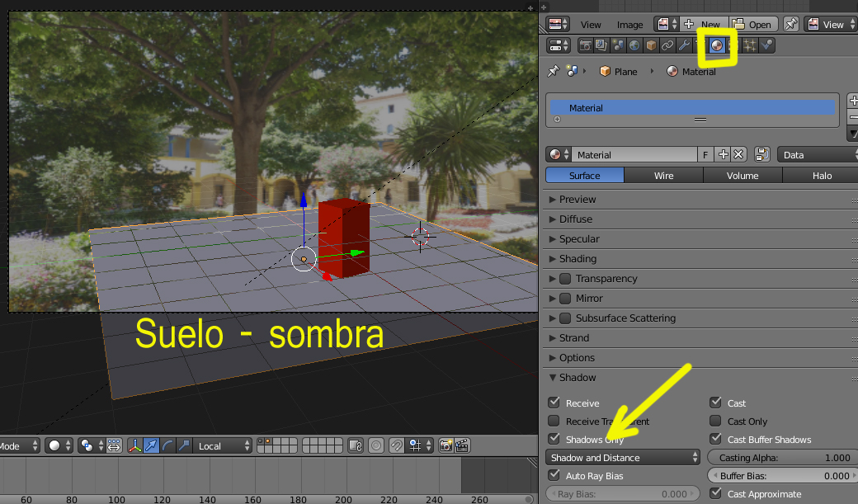Select the rotate manipulator arc icon
This screenshot has height=504, width=858.
[167, 445]
